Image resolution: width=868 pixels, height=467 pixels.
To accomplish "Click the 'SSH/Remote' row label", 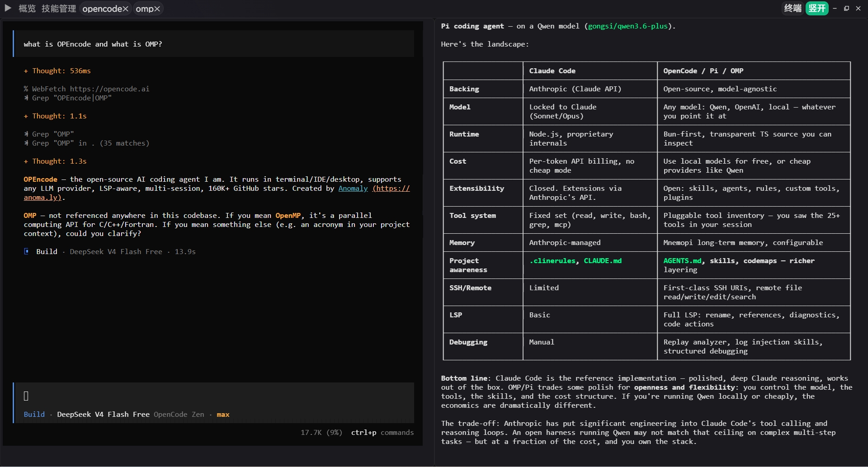I will coord(470,288).
